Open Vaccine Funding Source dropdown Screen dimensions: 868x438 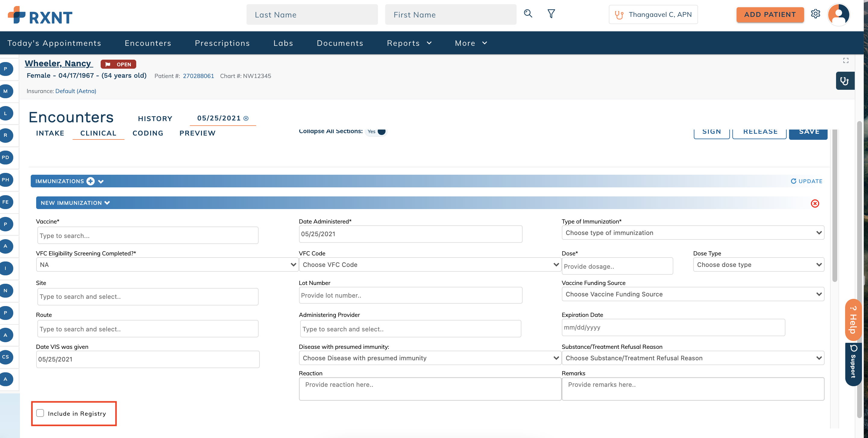tap(693, 294)
